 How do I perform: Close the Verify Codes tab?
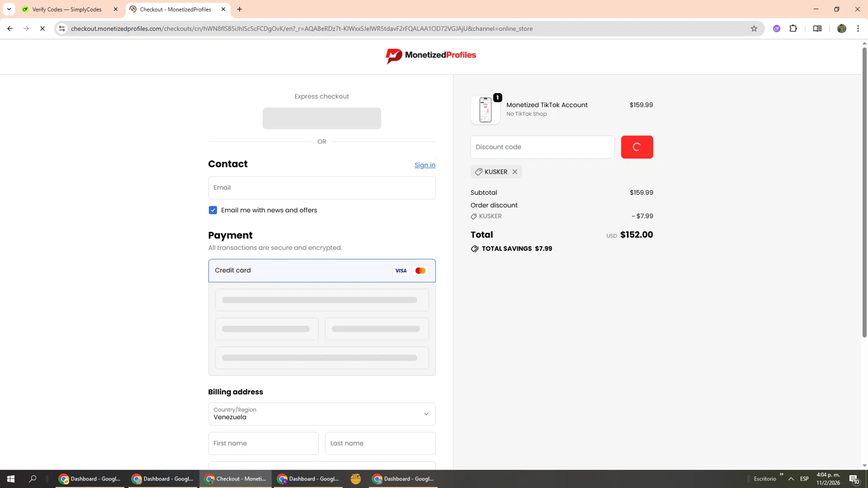pyautogui.click(x=115, y=9)
